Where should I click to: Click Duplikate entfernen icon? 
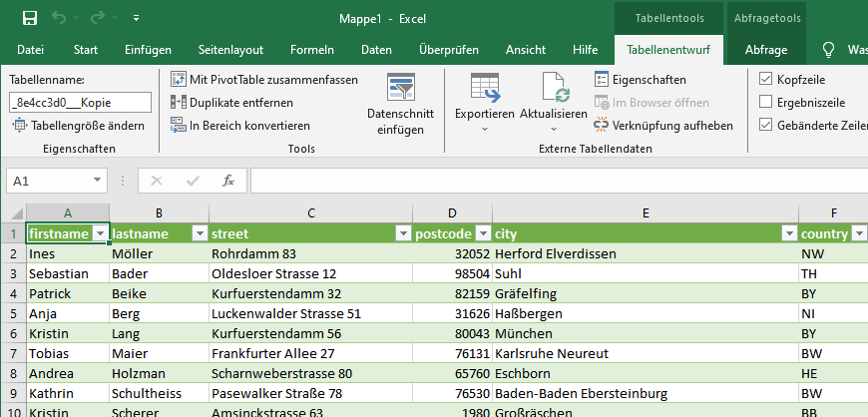coord(179,103)
